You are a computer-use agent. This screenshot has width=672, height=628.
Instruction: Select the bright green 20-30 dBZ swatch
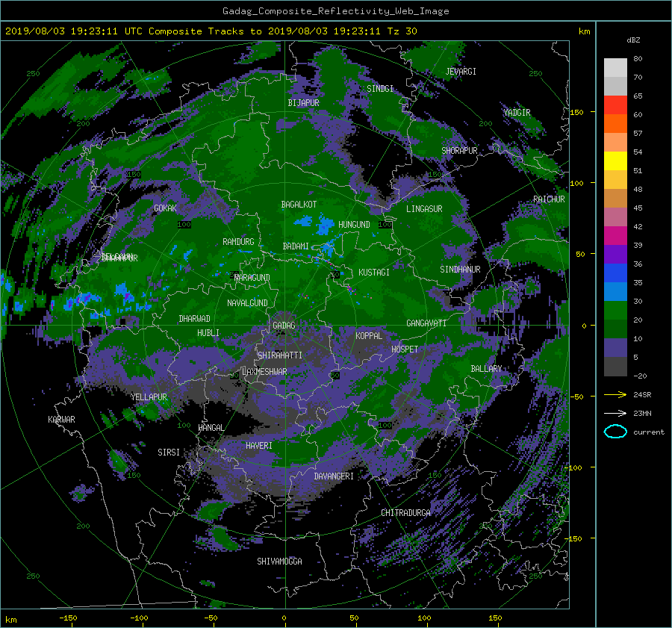tap(615, 311)
